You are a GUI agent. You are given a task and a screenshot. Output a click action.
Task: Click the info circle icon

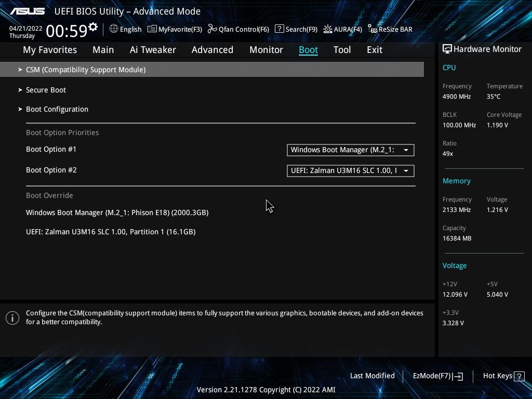[x=12, y=318]
